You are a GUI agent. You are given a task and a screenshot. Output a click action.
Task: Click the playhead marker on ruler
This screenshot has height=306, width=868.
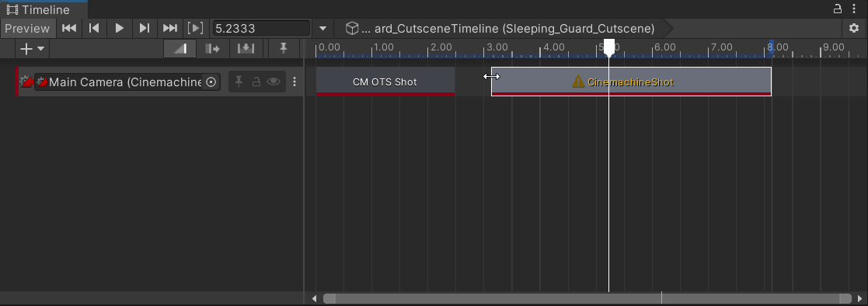coord(609,47)
